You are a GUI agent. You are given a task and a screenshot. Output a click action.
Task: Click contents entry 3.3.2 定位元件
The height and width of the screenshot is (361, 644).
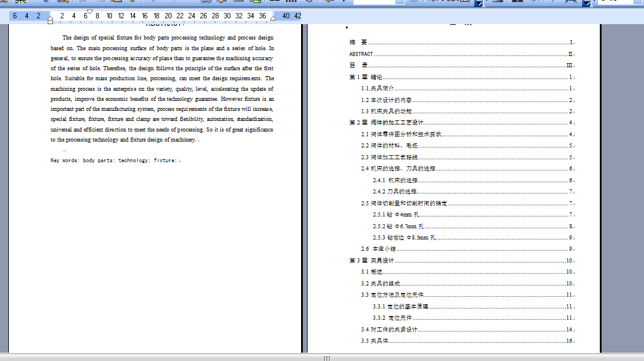(473, 318)
